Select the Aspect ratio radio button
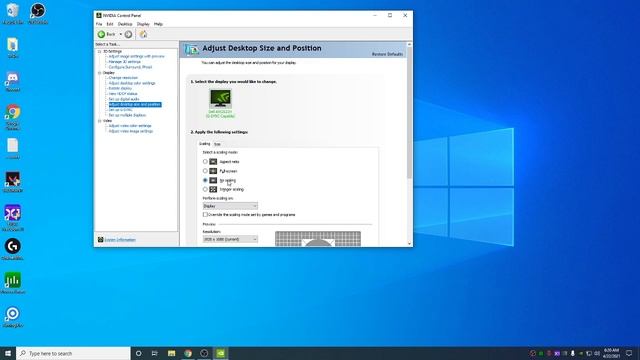The height and width of the screenshot is (360, 640). pos(205,162)
